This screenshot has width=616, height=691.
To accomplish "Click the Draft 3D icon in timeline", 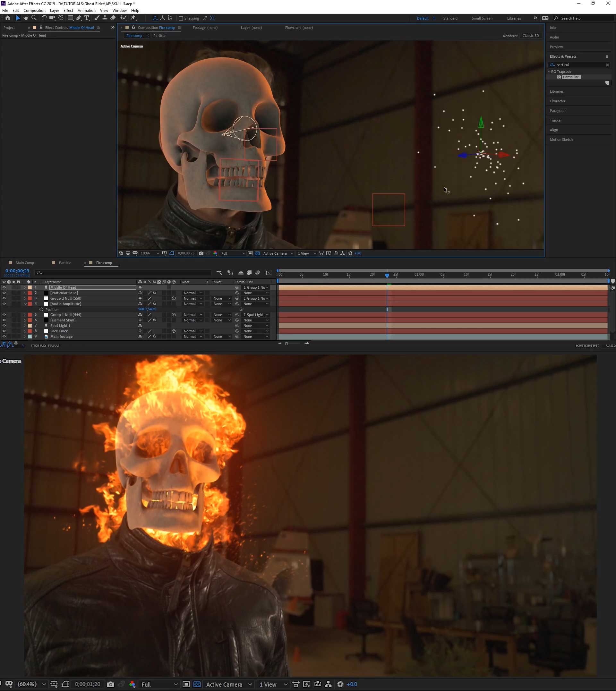I will point(230,273).
